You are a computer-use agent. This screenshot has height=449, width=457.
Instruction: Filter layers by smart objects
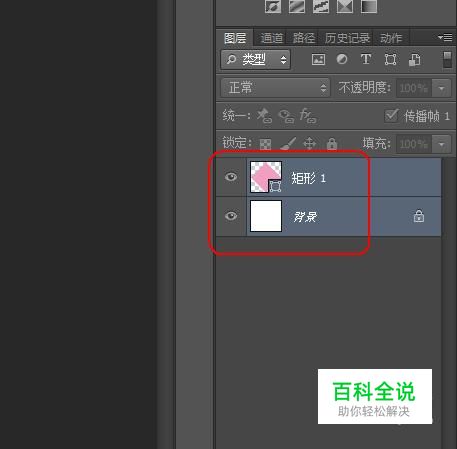click(x=415, y=60)
